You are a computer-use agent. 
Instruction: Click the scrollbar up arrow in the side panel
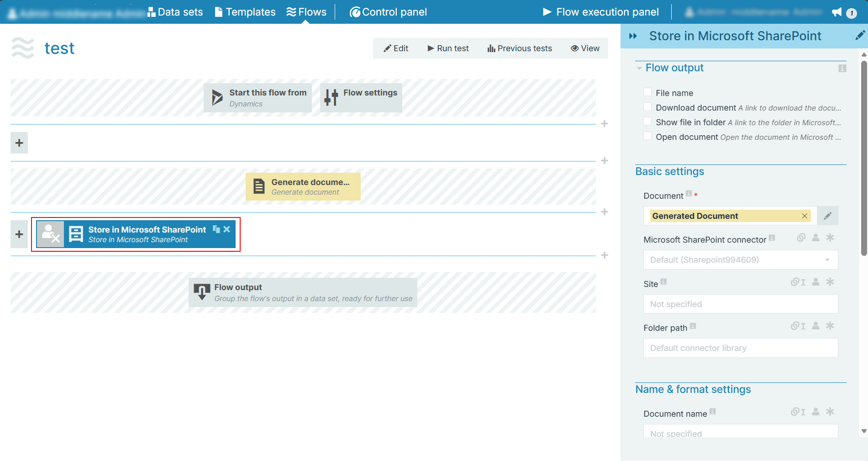pos(864,55)
